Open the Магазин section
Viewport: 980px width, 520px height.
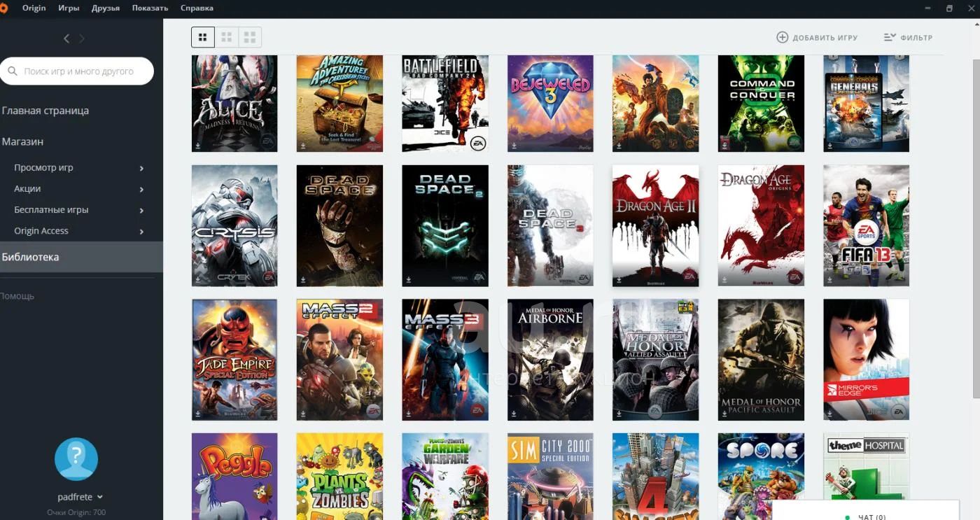[22, 141]
